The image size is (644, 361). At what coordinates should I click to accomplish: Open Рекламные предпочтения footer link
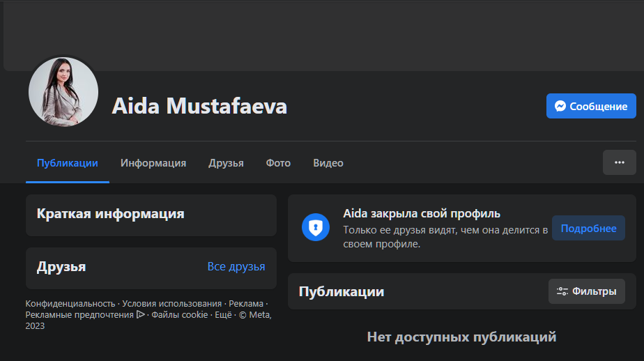(79, 314)
